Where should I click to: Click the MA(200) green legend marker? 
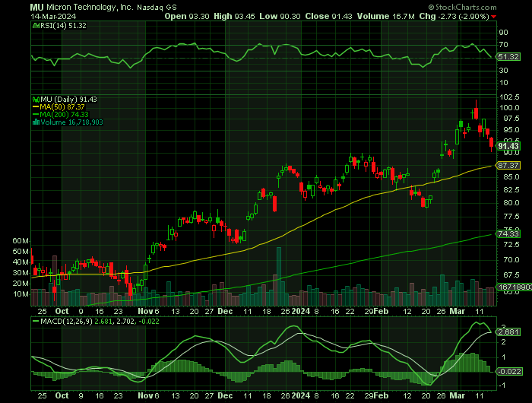pyautogui.click(x=33, y=115)
